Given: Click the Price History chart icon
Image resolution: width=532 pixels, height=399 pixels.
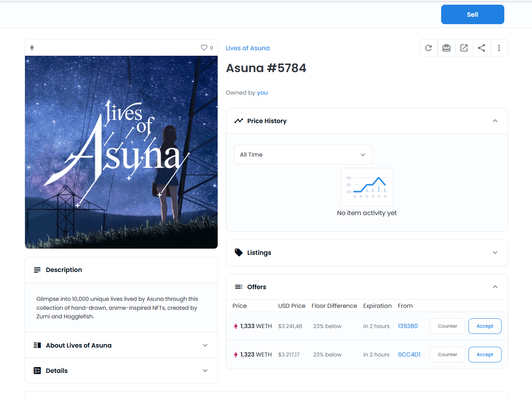Looking at the screenshot, I should click(x=239, y=121).
